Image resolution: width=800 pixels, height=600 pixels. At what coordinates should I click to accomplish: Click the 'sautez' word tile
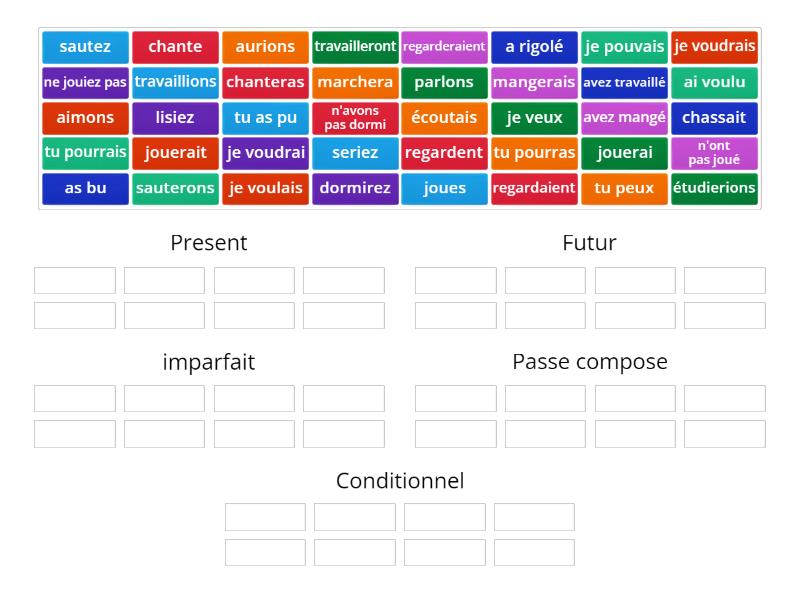(85, 47)
